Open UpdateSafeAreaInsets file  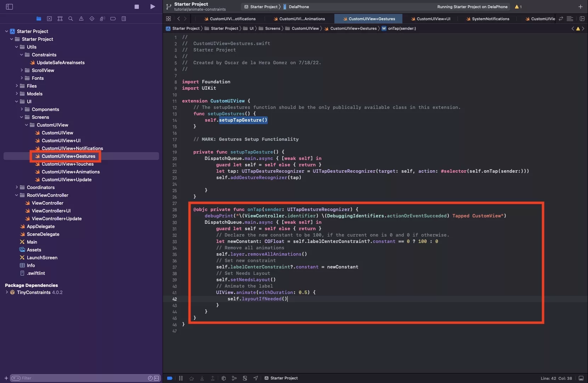(61, 62)
